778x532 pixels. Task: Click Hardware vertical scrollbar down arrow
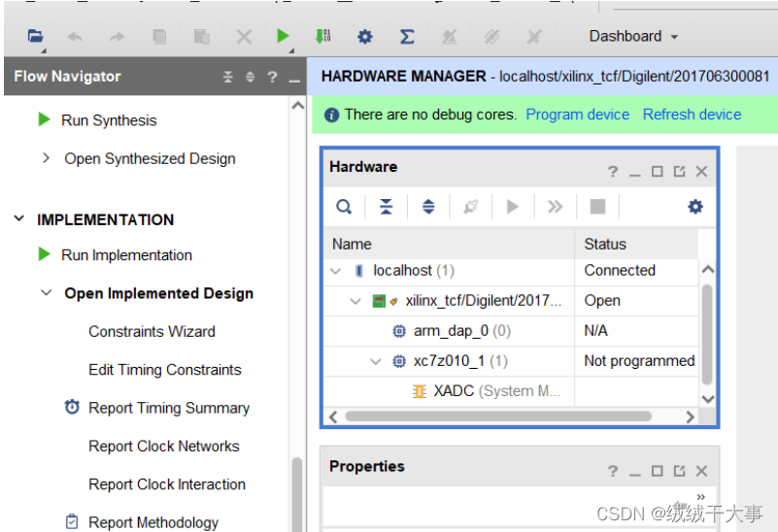pyautogui.click(x=708, y=399)
